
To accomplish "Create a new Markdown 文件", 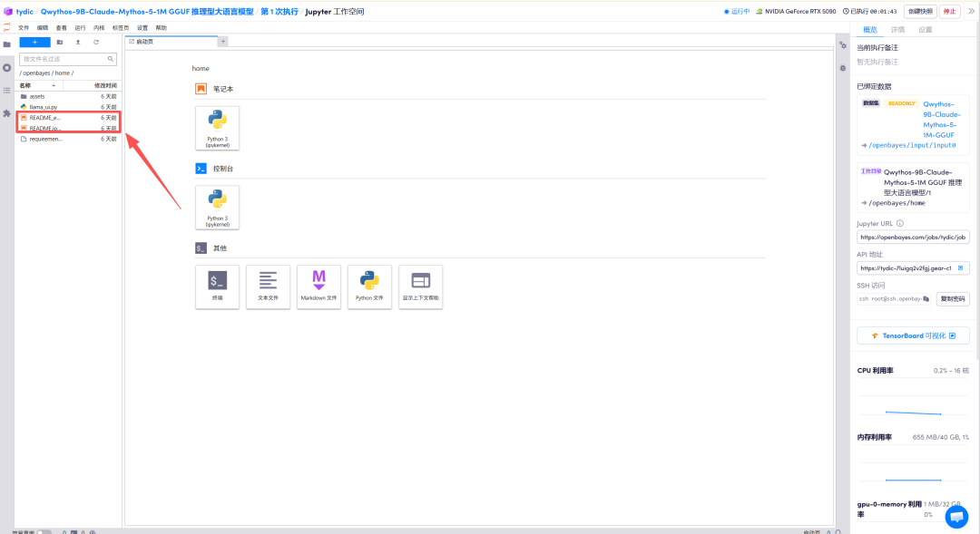I will point(318,286).
